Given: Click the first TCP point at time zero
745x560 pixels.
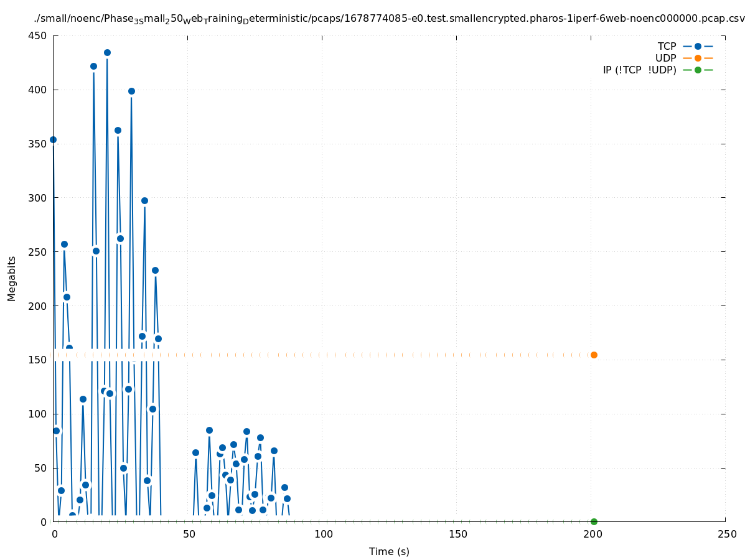Looking at the screenshot, I should click(x=53, y=139).
